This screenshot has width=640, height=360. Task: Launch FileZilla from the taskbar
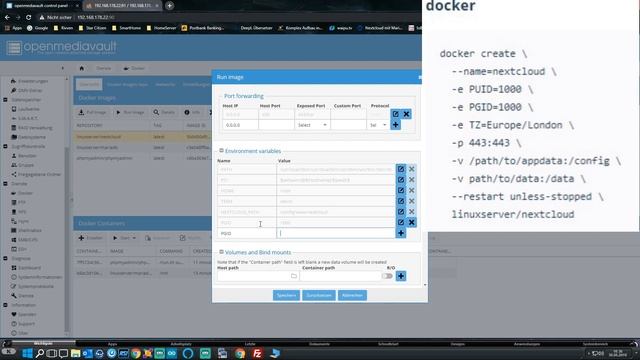click(x=258, y=353)
